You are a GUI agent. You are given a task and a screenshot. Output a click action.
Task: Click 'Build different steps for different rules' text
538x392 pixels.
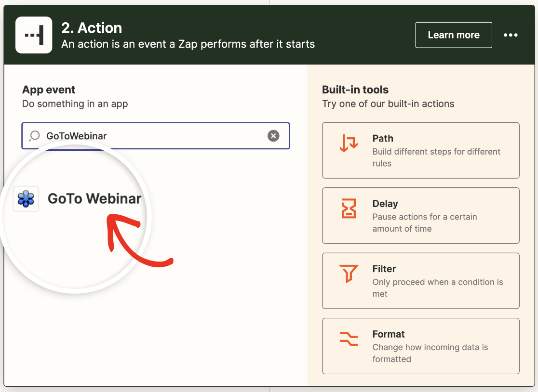coord(436,157)
